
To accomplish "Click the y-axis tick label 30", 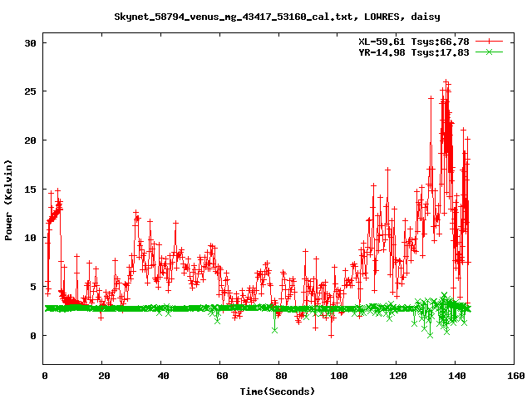I will (30, 43).
